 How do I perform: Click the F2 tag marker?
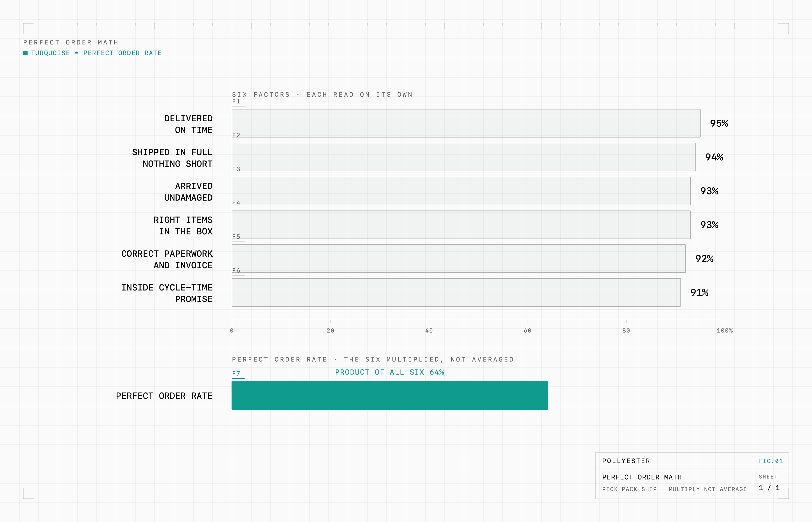[x=237, y=135]
